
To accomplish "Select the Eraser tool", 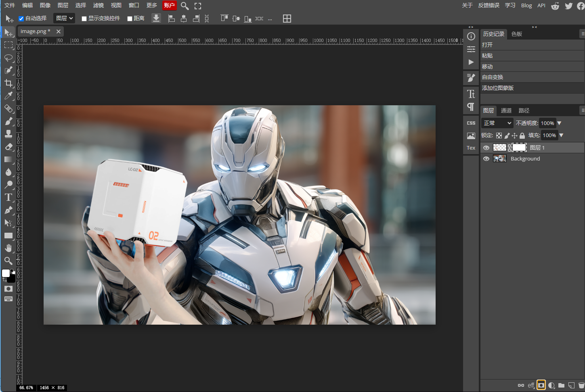I will (8, 147).
